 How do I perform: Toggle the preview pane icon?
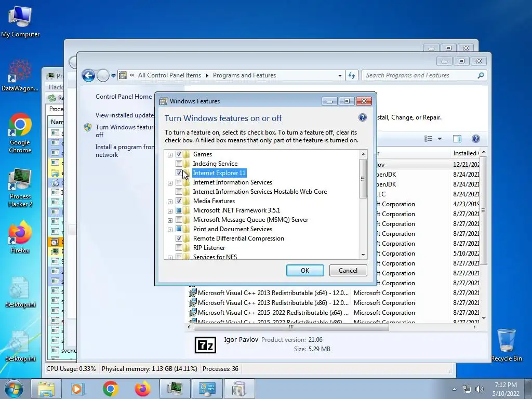(457, 138)
